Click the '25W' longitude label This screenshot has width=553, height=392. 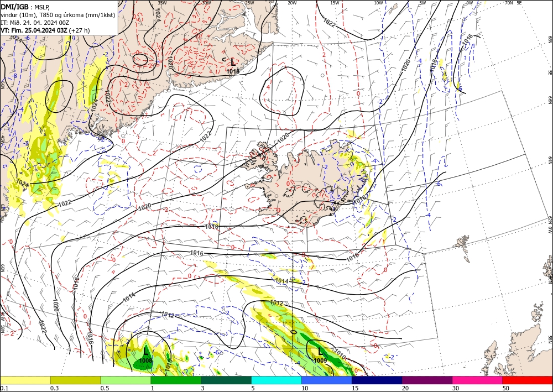(249, 3)
